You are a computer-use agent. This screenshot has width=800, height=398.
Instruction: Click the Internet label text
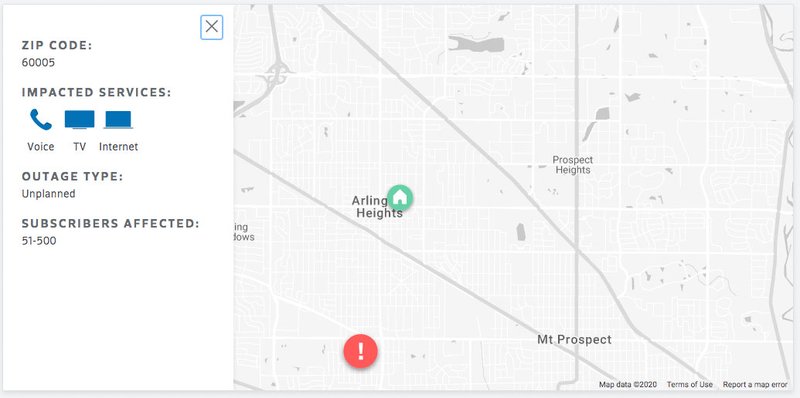pyautogui.click(x=118, y=147)
